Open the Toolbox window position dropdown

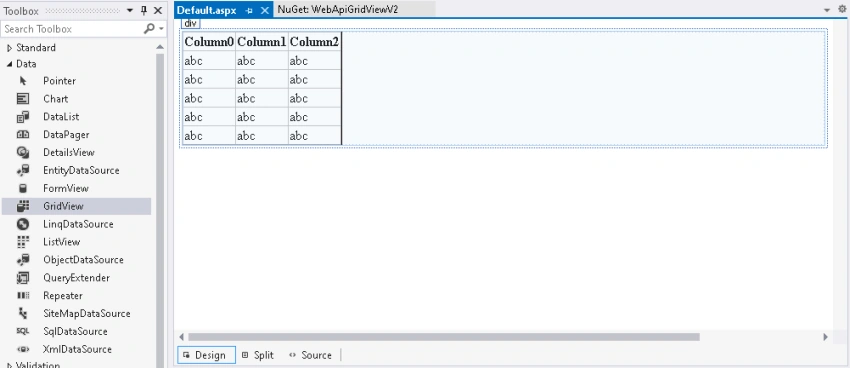(130, 10)
